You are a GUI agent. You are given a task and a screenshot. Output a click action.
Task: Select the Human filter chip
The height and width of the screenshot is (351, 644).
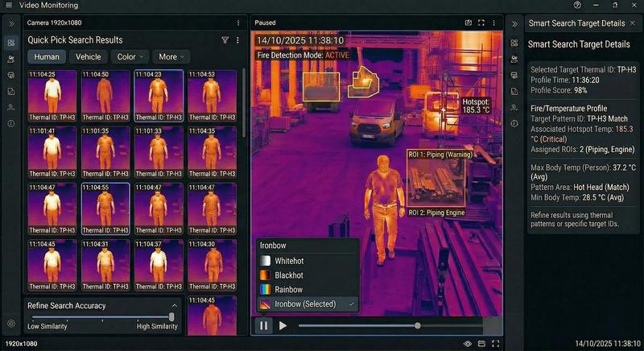tap(47, 56)
